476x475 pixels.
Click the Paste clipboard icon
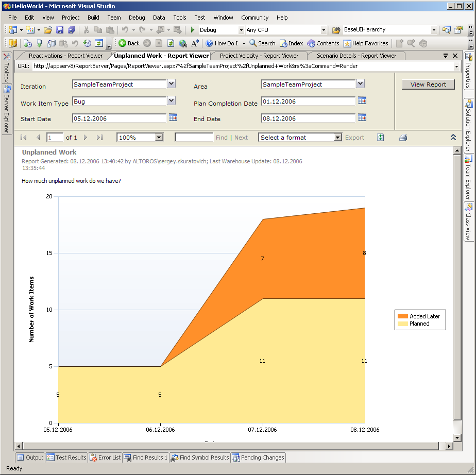(110, 30)
